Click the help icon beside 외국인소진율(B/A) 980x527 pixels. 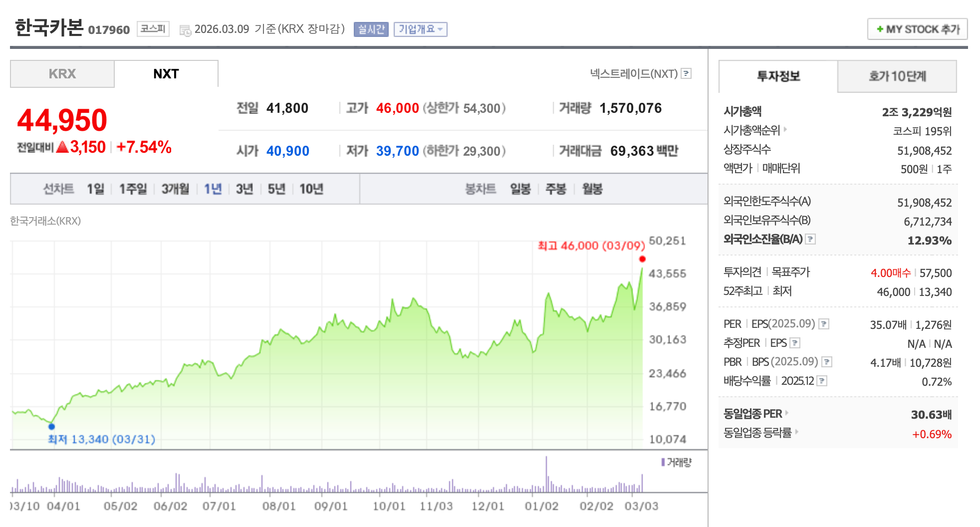point(811,239)
